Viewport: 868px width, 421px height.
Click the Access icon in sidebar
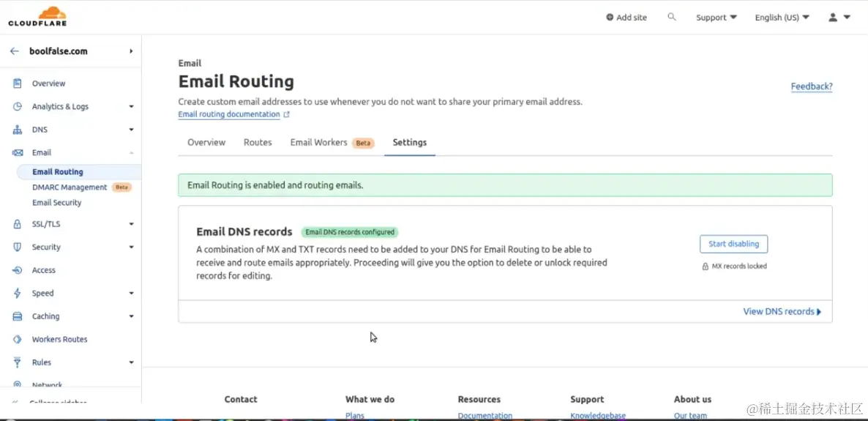click(17, 270)
